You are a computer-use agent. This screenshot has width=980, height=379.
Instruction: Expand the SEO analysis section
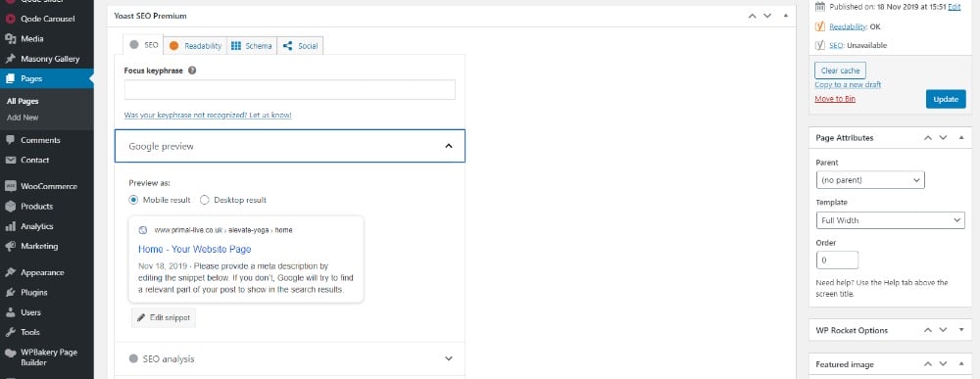pyautogui.click(x=290, y=359)
